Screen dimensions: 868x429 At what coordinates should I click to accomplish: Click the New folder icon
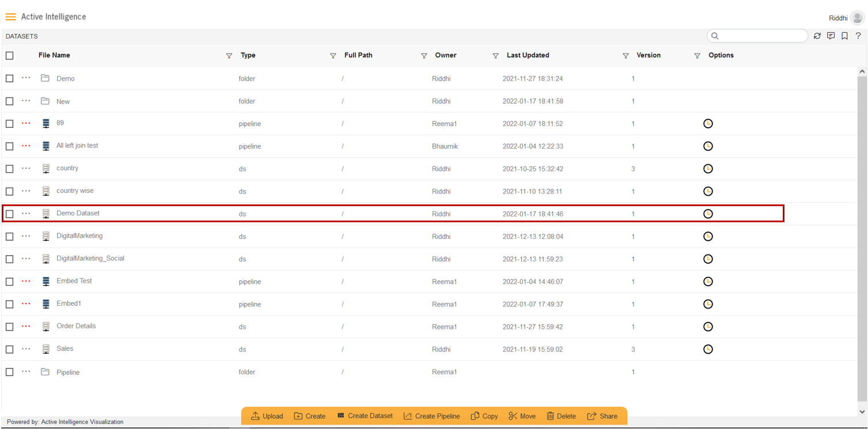[45, 101]
